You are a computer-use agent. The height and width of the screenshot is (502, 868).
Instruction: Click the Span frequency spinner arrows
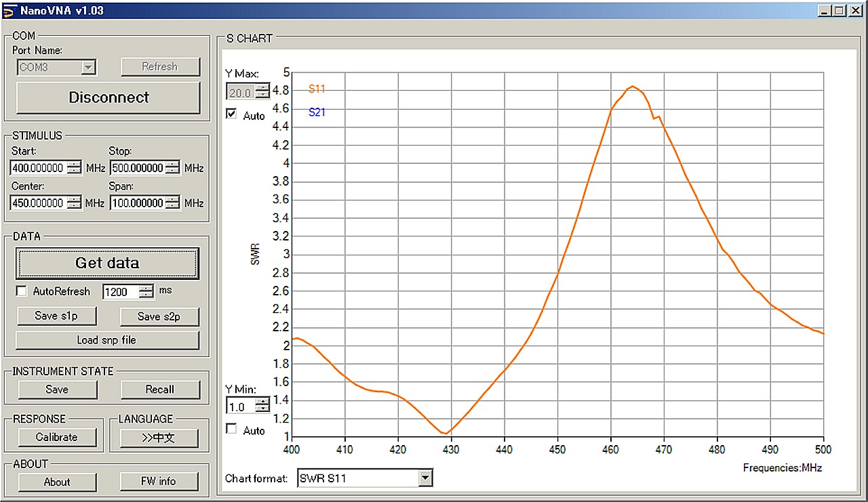point(173,203)
